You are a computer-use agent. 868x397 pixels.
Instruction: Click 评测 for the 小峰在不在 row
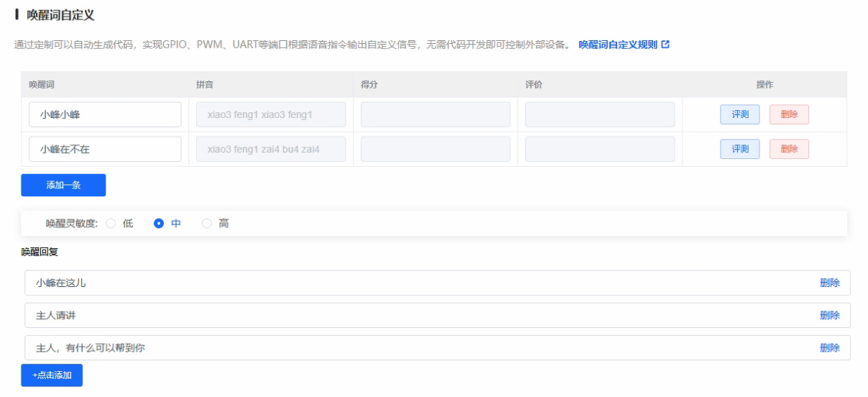click(x=739, y=149)
